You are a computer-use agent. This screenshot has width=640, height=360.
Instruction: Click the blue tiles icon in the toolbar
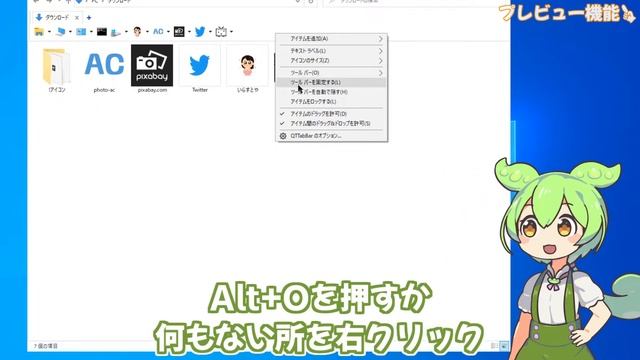point(81,31)
